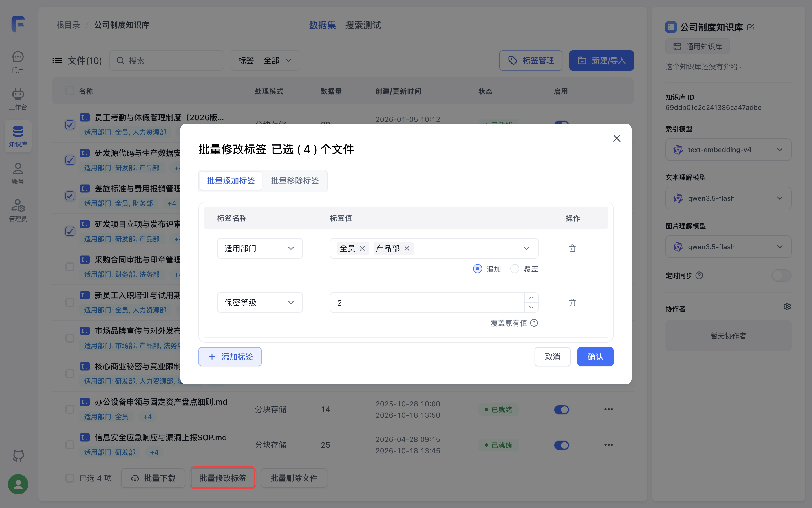Click the app logo at top left
Viewport: 812px width, 508px height.
click(18, 24)
